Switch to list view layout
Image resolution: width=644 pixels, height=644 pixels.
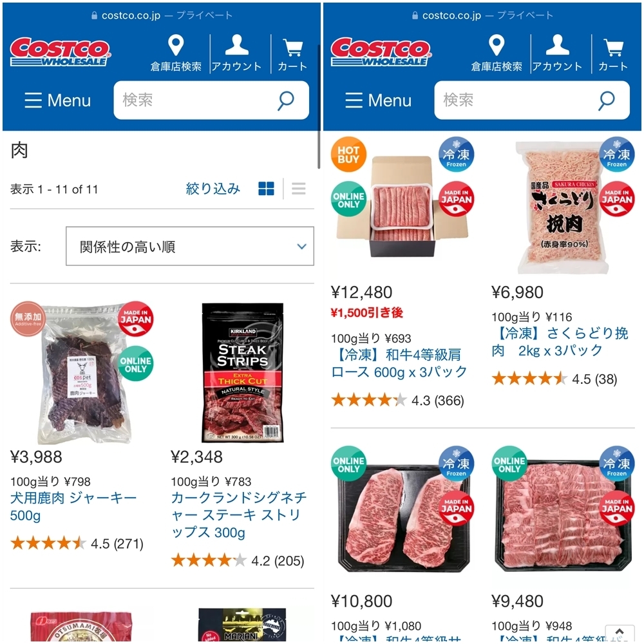[x=299, y=189]
